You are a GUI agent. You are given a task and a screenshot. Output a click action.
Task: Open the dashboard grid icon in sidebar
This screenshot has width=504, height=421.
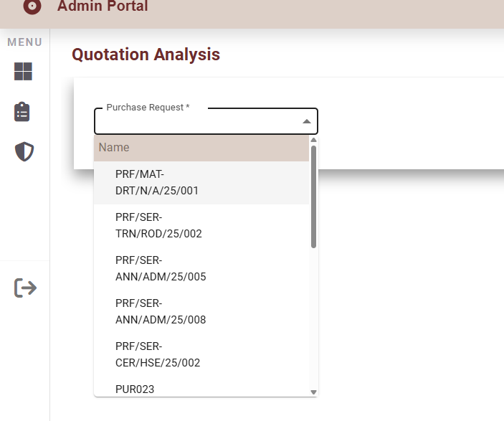pos(24,72)
